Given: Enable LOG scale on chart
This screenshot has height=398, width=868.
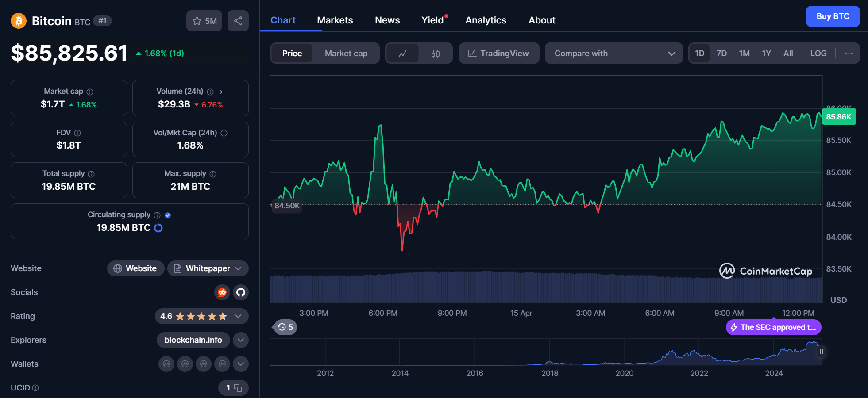Looking at the screenshot, I should click(818, 54).
